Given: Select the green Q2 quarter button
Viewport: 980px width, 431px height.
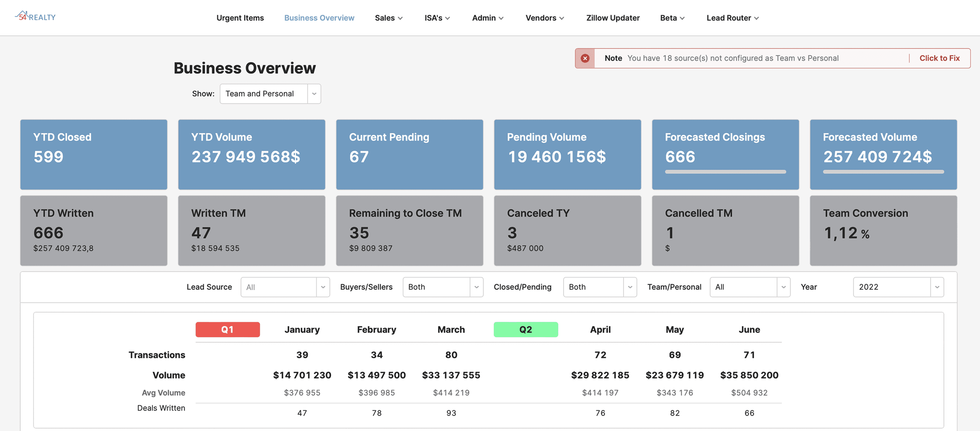Looking at the screenshot, I should coord(525,329).
